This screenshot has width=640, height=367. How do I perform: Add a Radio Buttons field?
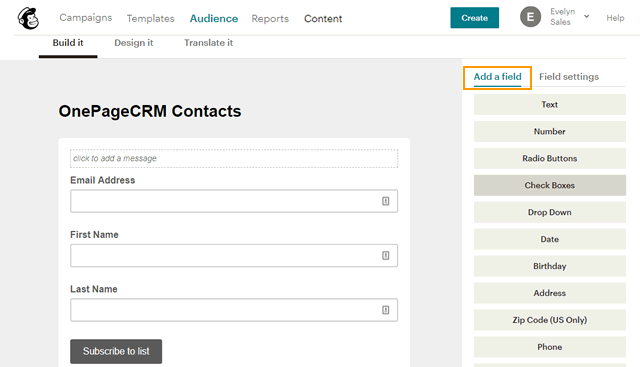[x=550, y=158]
